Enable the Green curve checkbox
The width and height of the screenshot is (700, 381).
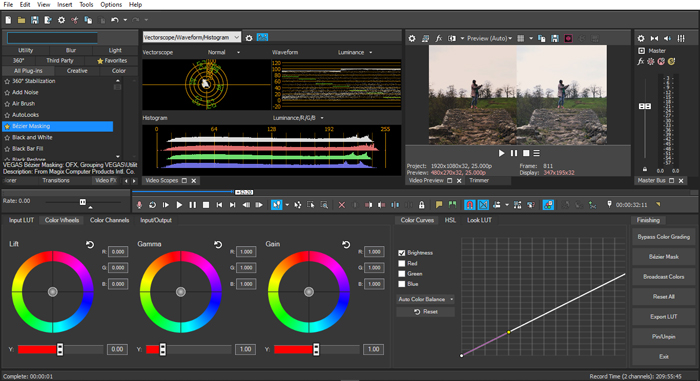pos(402,274)
